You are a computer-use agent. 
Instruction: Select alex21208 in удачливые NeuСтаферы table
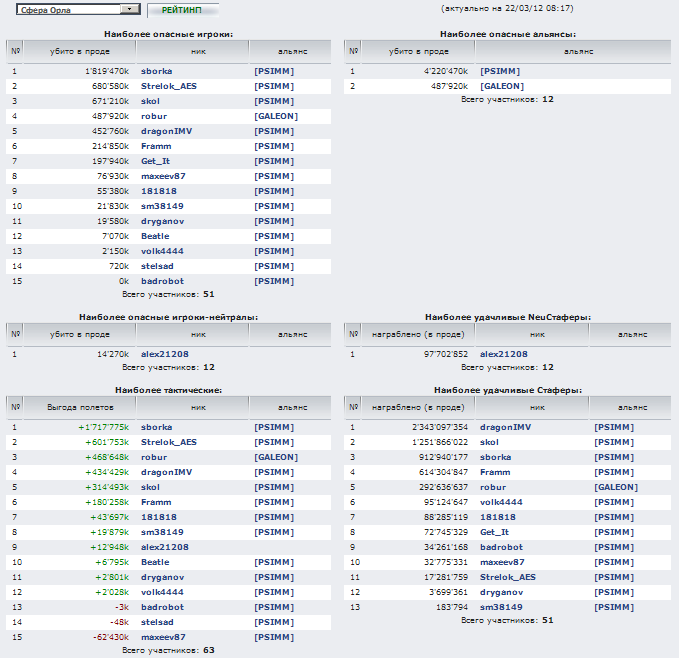504,353
